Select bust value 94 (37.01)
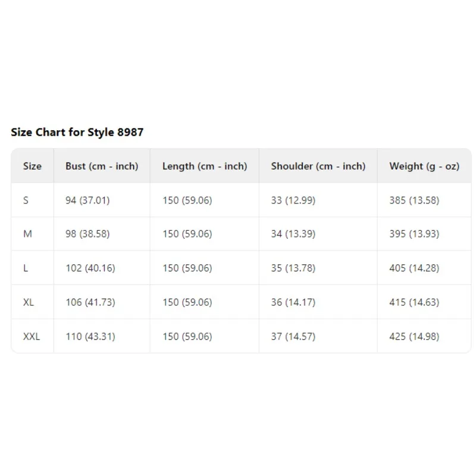This screenshot has width=476, height=476. point(87,201)
